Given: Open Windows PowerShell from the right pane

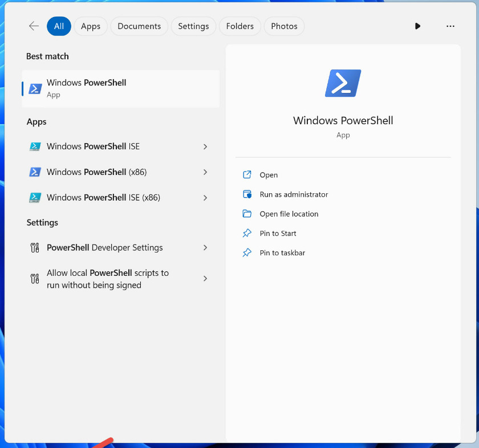Looking at the screenshot, I should [x=269, y=175].
